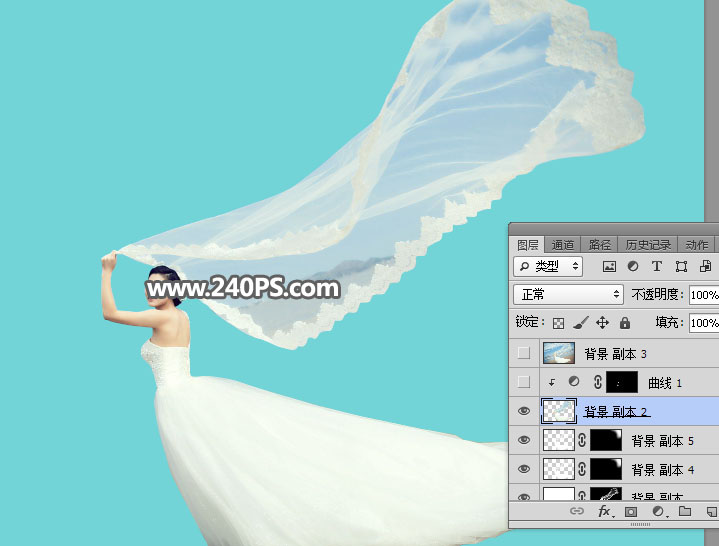The height and width of the screenshot is (546, 719).
Task: Hide the 背景 副本 2 layer
Action: point(524,411)
